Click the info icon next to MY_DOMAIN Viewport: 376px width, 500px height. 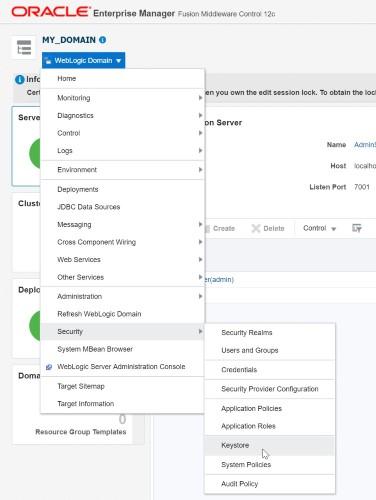(103, 40)
